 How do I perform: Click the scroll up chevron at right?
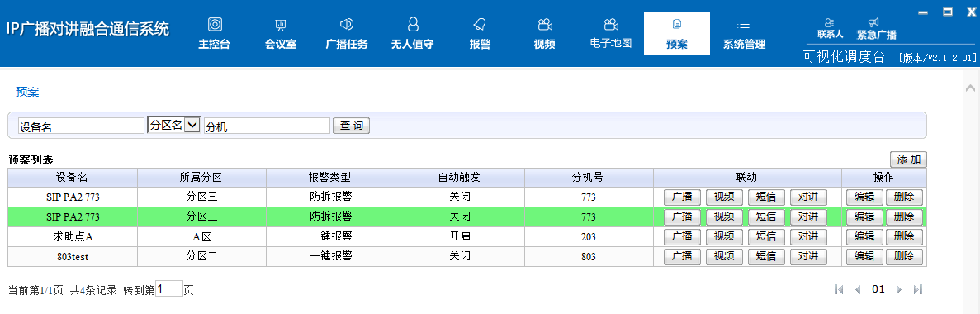(x=970, y=88)
